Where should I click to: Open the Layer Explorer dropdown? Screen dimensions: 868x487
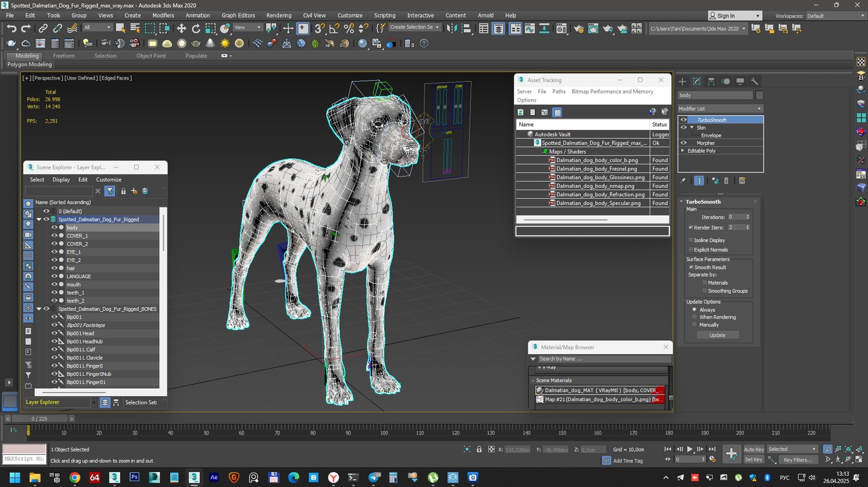click(x=94, y=402)
